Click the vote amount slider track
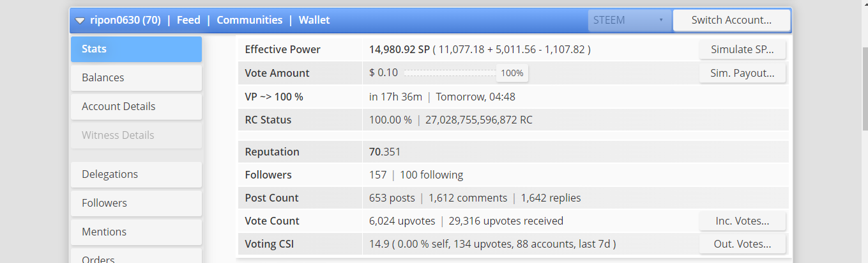 pos(450,73)
